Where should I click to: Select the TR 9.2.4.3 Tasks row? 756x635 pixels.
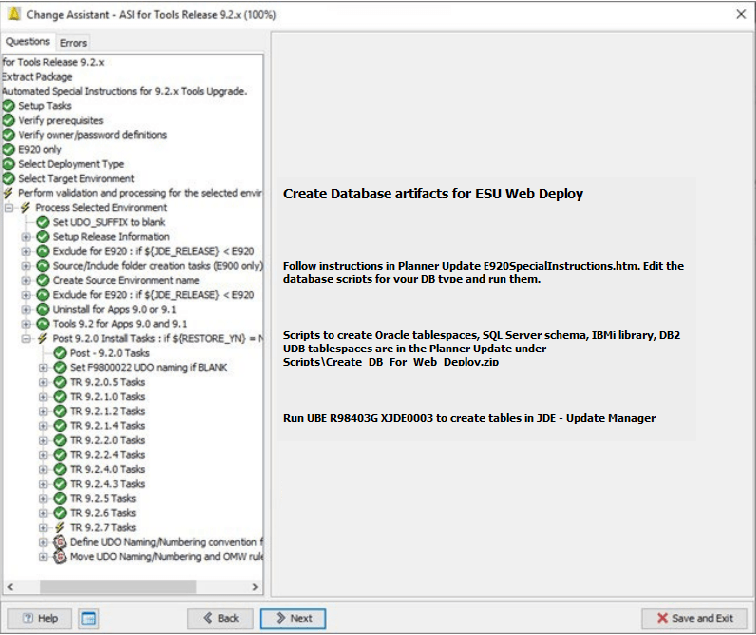[108, 484]
